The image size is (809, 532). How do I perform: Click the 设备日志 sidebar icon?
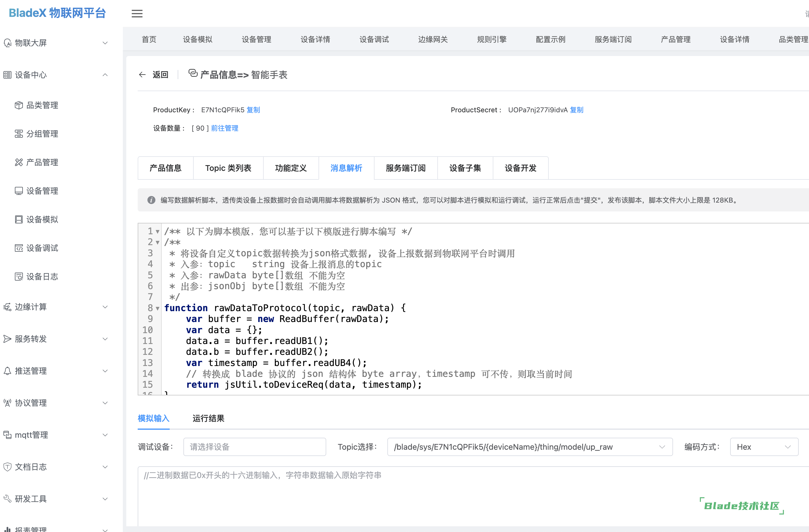19,277
